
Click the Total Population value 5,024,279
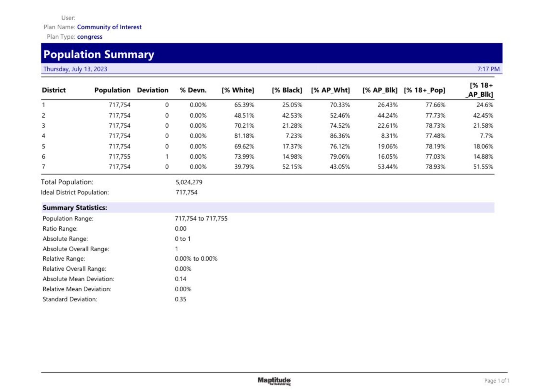point(189,182)
